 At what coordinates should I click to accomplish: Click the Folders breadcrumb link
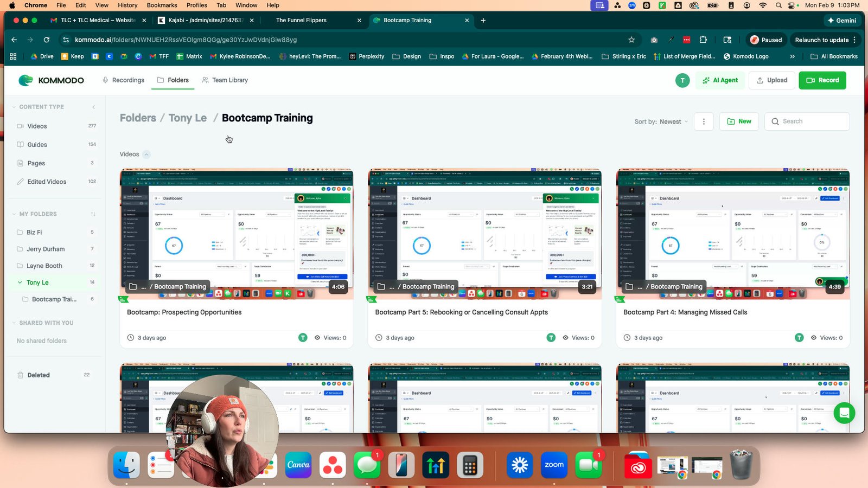click(138, 118)
